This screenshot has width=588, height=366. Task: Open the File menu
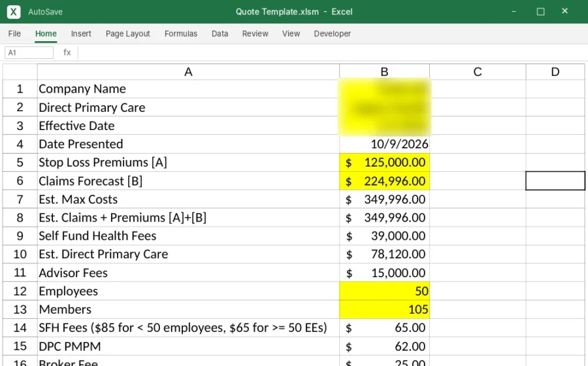(x=14, y=34)
